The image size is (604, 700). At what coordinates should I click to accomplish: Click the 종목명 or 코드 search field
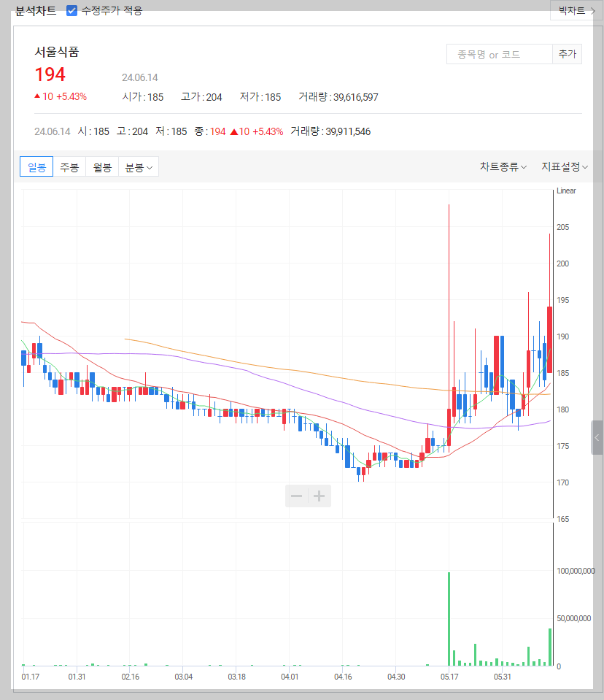499,55
